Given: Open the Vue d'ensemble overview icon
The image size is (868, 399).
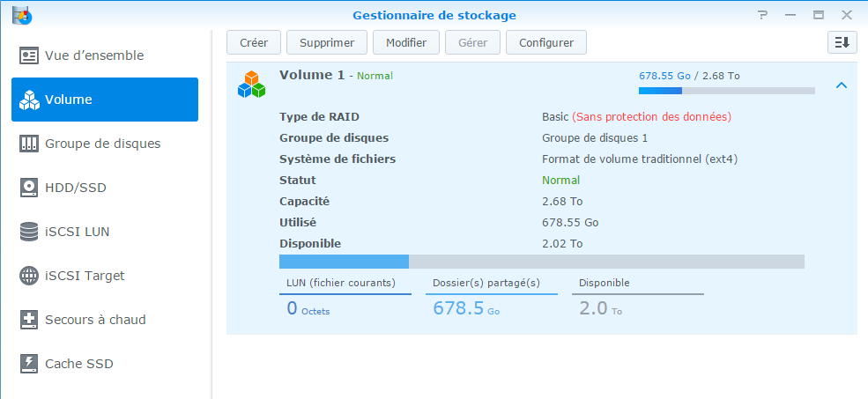Looking at the screenshot, I should click(x=29, y=55).
